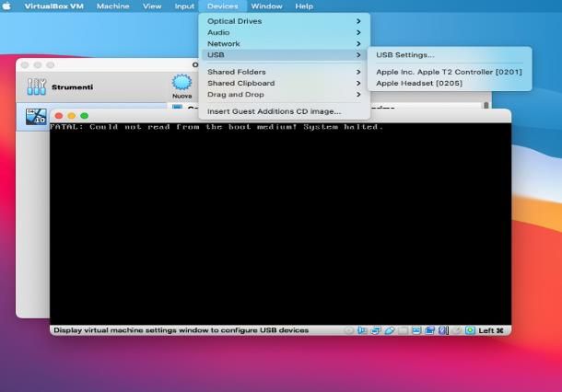Click the status bar USB devices hint text
This screenshot has height=392, width=562.
181,330
